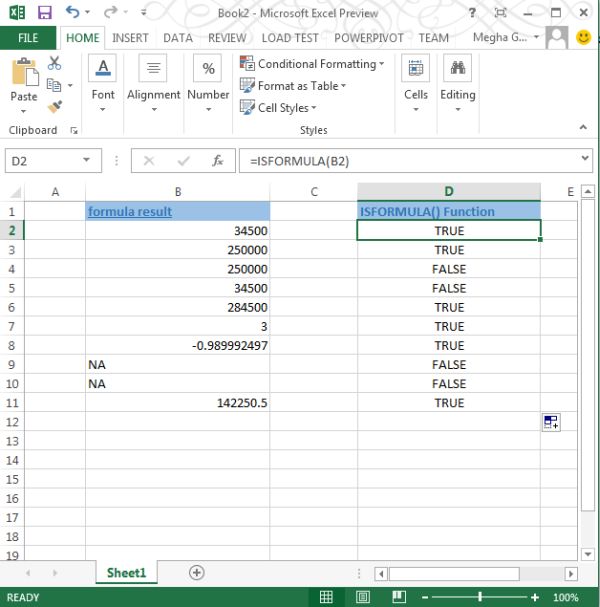Open the Editing binoculars group icon
600x607 pixels.
[x=458, y=68]
